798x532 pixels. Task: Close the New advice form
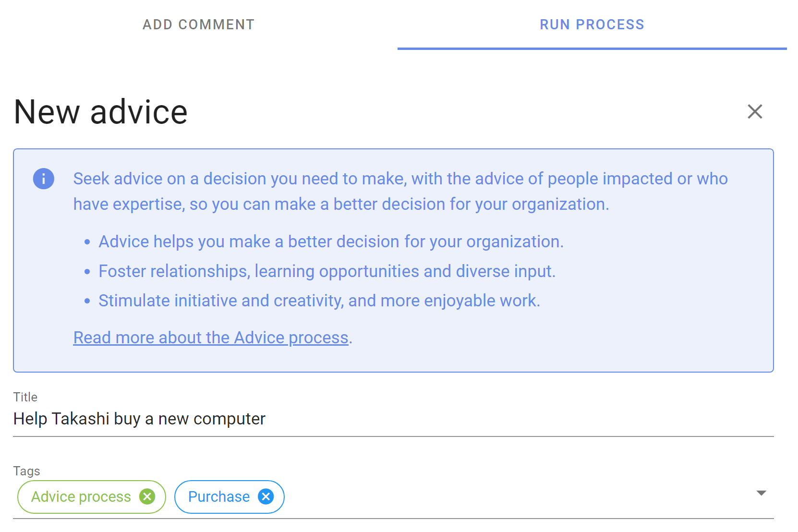755,111
